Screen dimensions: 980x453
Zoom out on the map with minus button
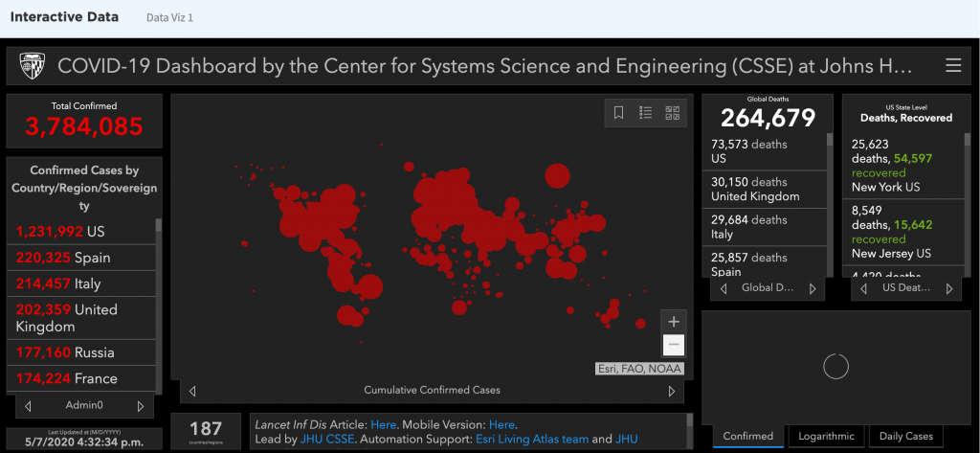[x=673, y=345]
